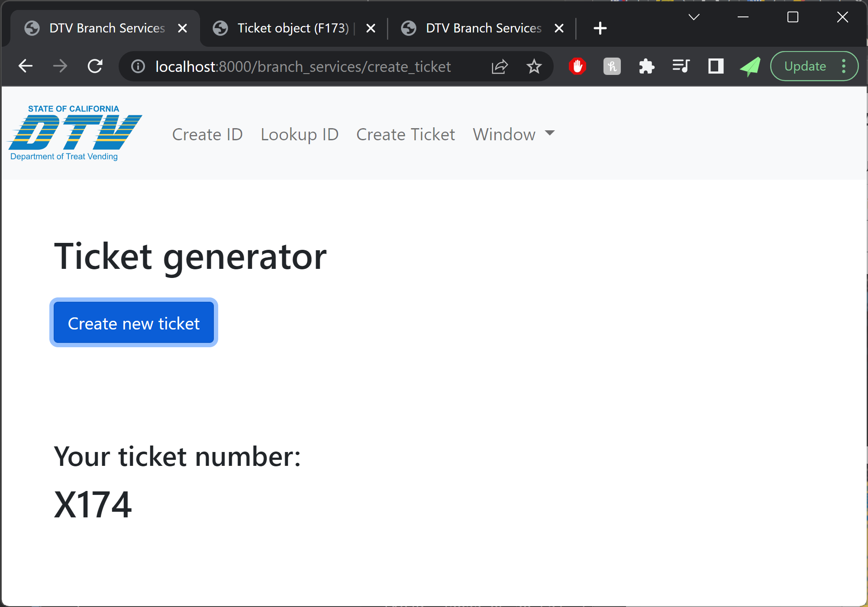Close the browser window

click(x=842, y=17)
